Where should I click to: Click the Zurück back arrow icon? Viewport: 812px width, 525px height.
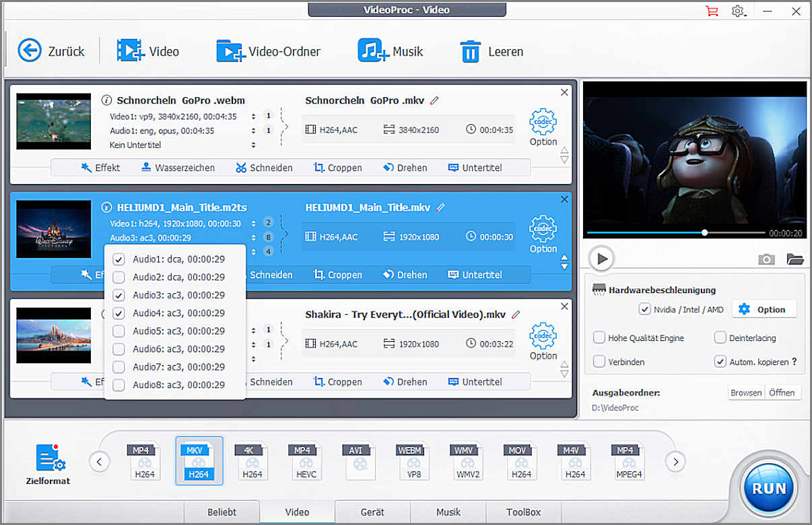[x=30, y=51]
